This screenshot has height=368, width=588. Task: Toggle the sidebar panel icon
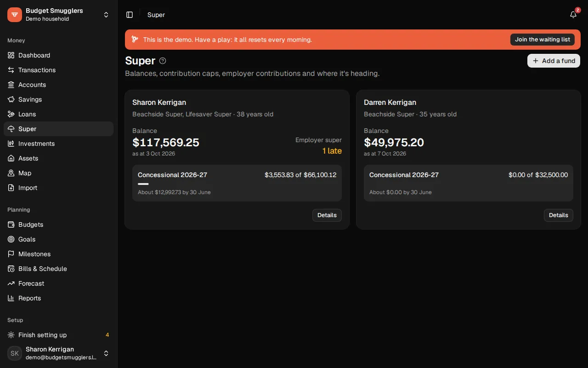coord(130,15)
